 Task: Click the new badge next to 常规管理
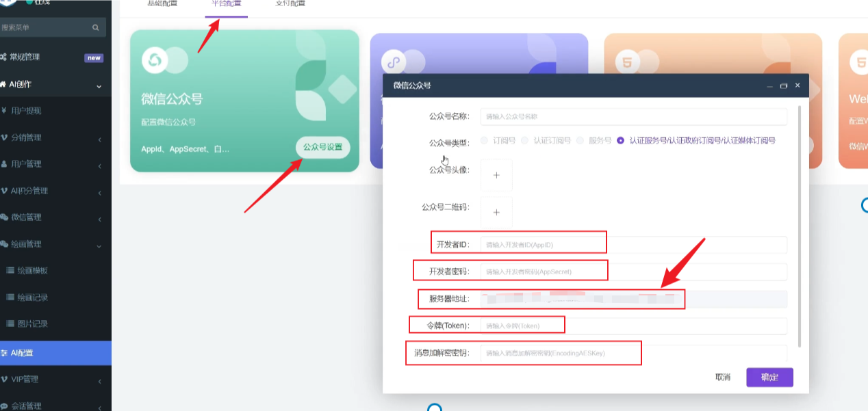[x=94, y=58]
